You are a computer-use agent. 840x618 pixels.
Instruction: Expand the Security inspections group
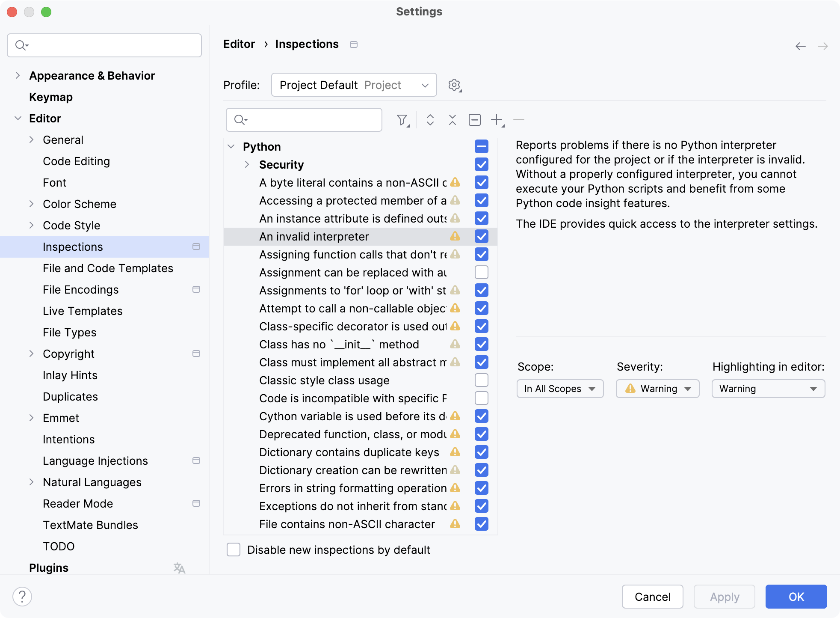(247, 164)
